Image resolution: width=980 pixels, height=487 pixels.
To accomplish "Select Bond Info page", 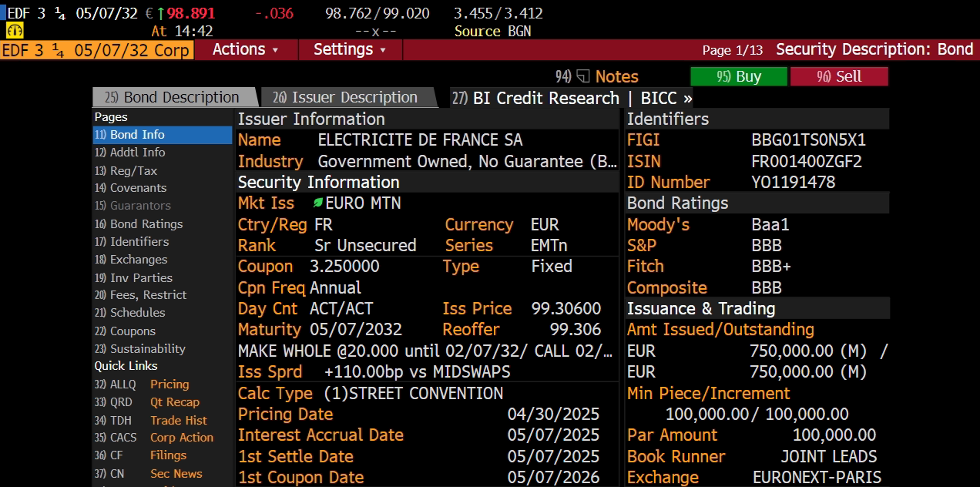I will 163,135.
